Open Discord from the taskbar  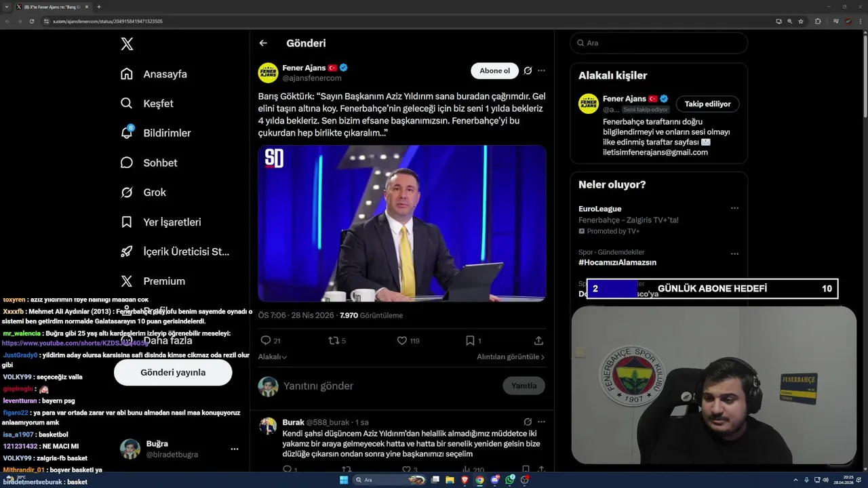click(496, 480)
